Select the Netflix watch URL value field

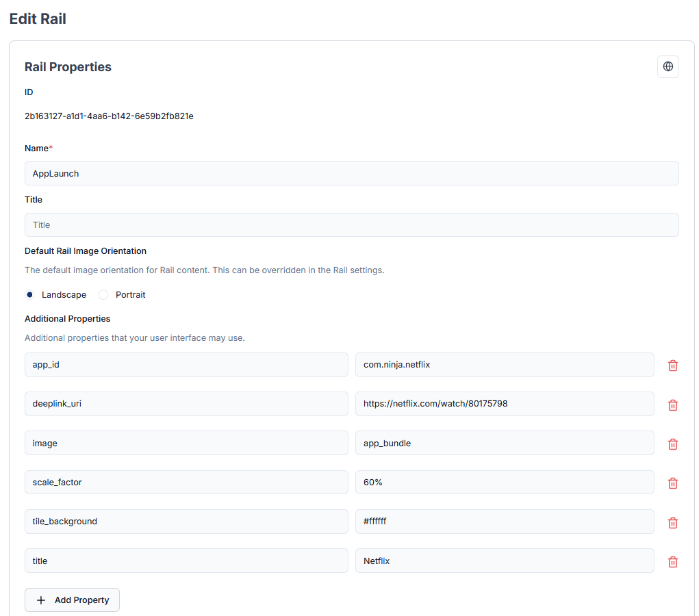coord(505,404)
